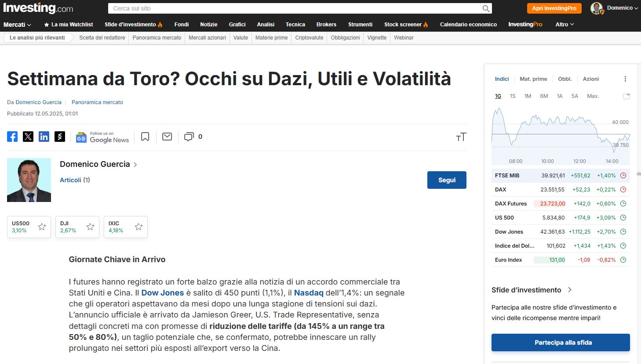Open the Notizie menu
The image size is (641, 364).
click(x=209, y=25)
